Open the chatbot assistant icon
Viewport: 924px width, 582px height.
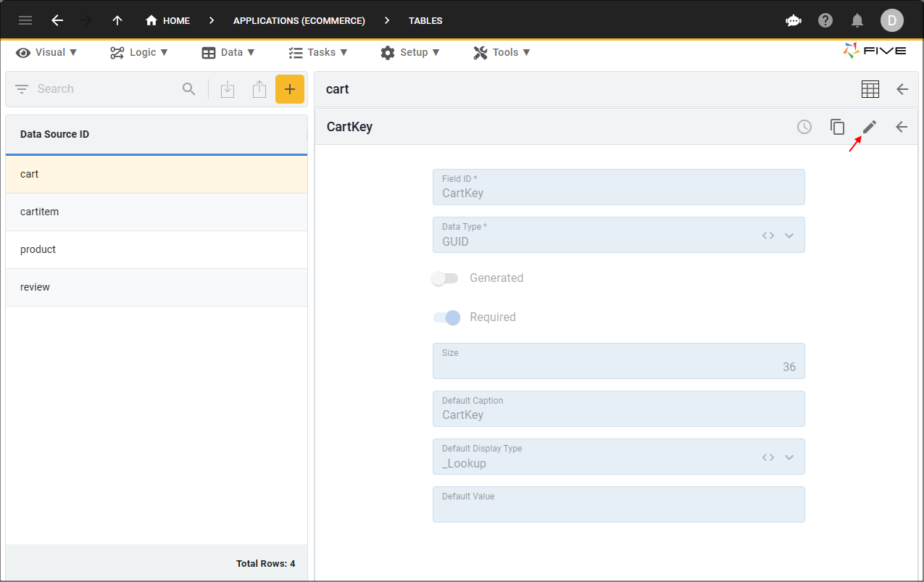pyautogui.click(x=793, y=20)
